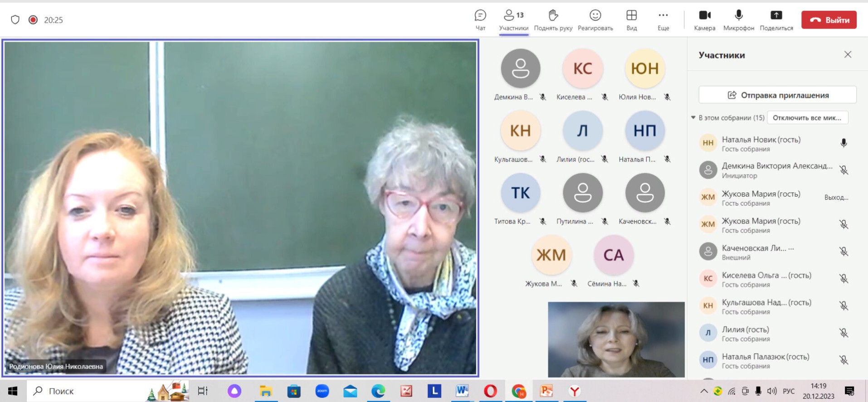Click the Raise hand icon

coord(553,20)
